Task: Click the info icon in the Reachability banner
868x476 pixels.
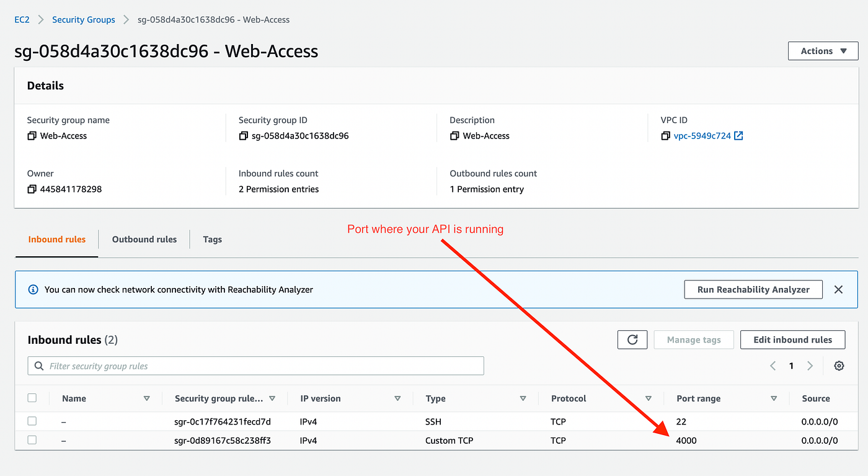Action: (x=33, y=289)
